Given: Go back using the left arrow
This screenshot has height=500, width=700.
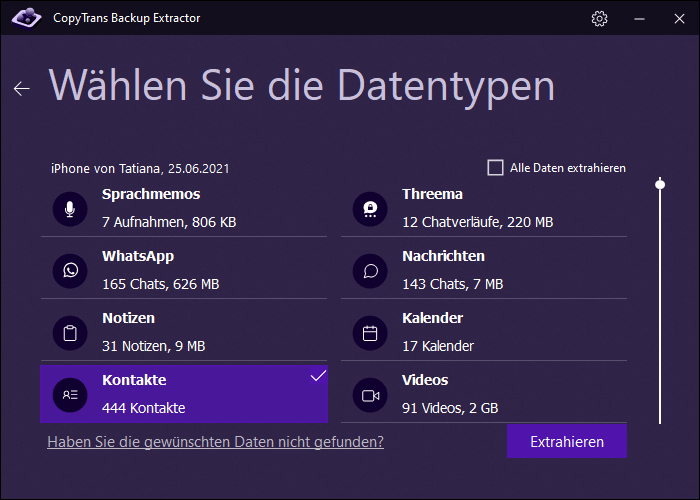Looking at the screenshot, I should pos(21,88).
